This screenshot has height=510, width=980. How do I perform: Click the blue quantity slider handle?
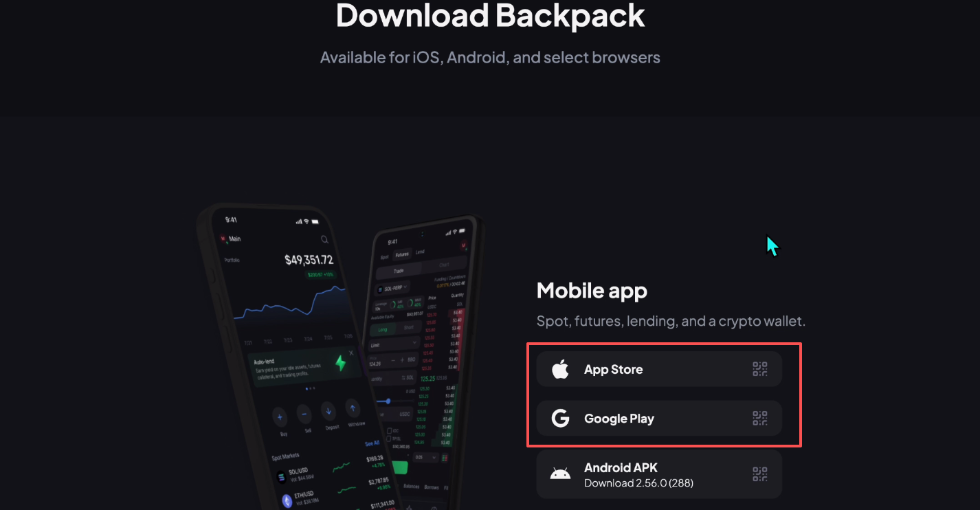pos(388,401)
